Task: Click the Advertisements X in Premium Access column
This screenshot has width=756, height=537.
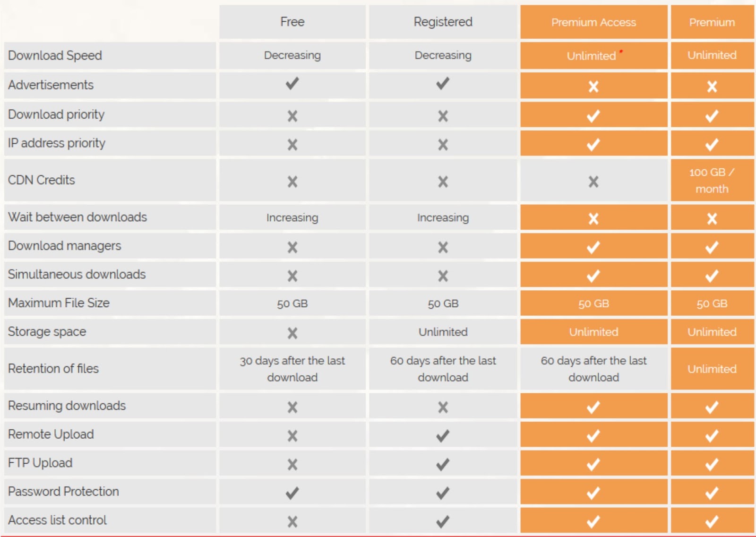Action: [593, 87]
